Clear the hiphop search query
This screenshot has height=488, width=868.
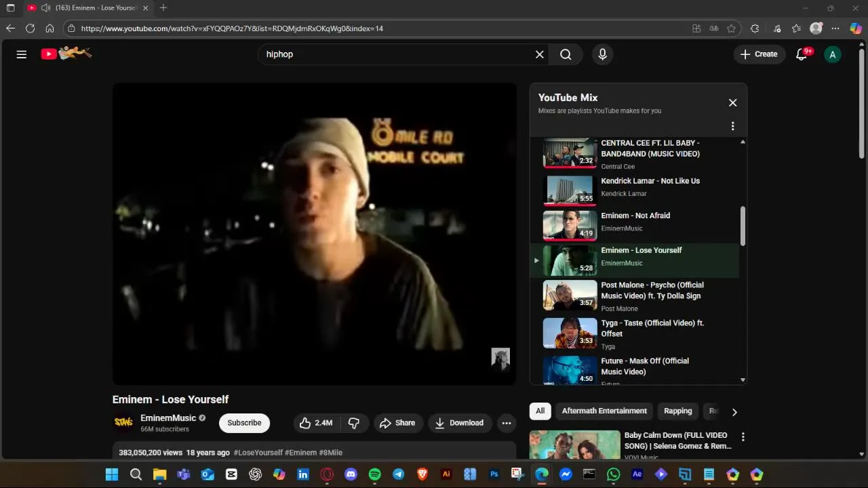[540, 54]
